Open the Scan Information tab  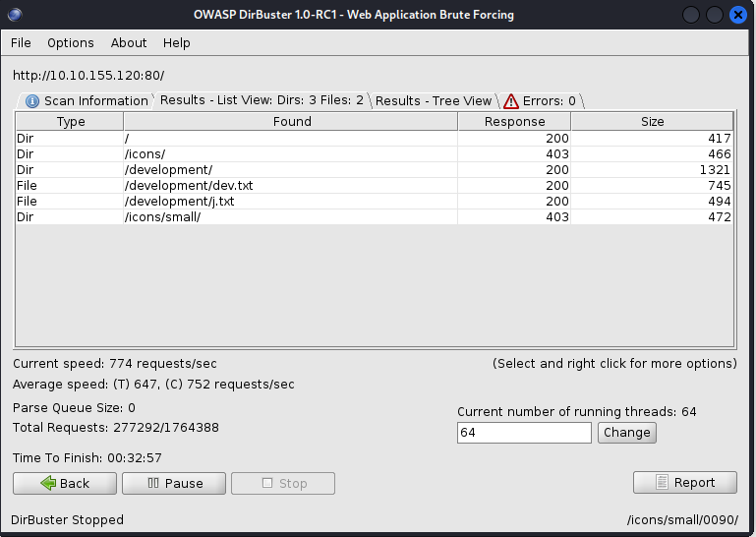point(87,100)
